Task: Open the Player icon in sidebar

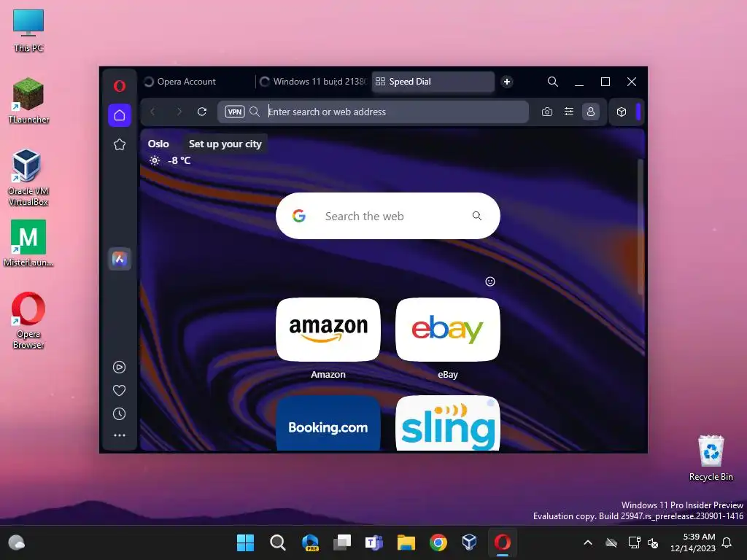Action: (119, 367)
